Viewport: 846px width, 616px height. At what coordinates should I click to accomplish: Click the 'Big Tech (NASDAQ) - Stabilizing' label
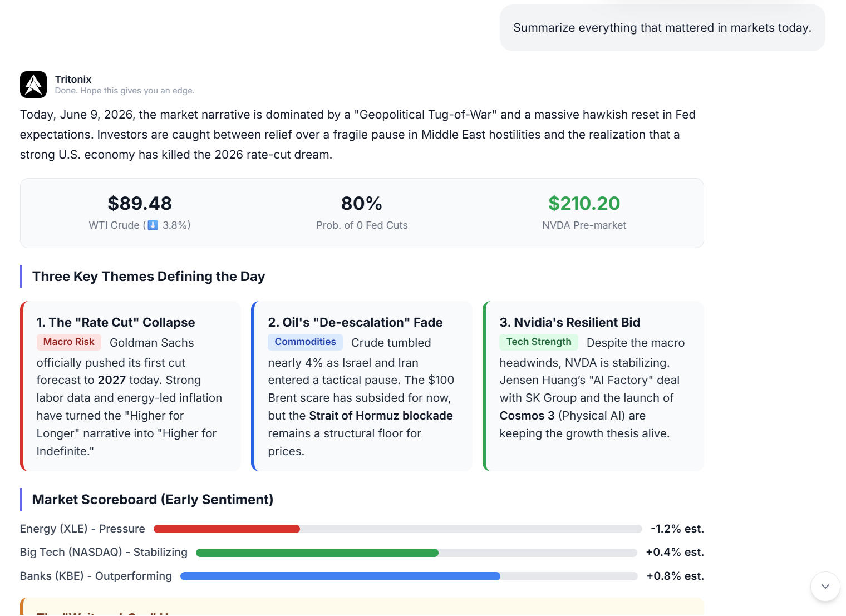(x=104, y=552)
